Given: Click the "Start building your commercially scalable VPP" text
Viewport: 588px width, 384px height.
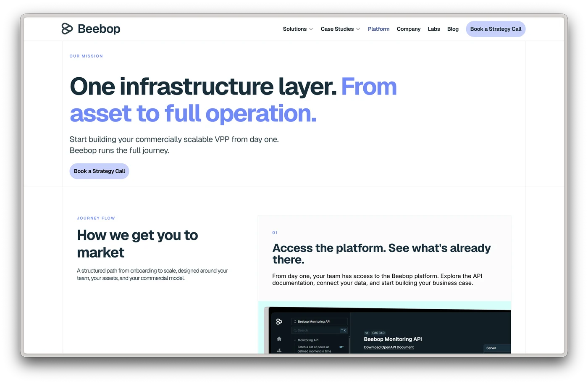Looking at the screenshot, I should click(x=174, y=145).
